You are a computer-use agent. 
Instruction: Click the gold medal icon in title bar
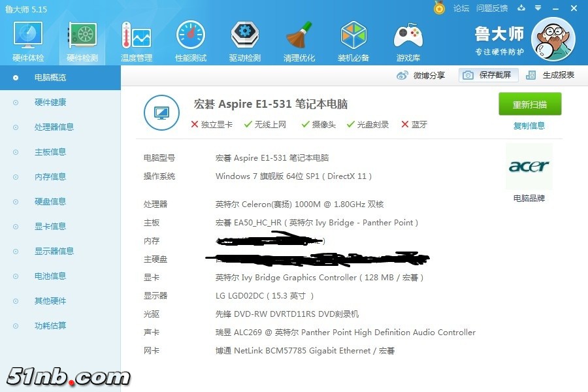440,8
